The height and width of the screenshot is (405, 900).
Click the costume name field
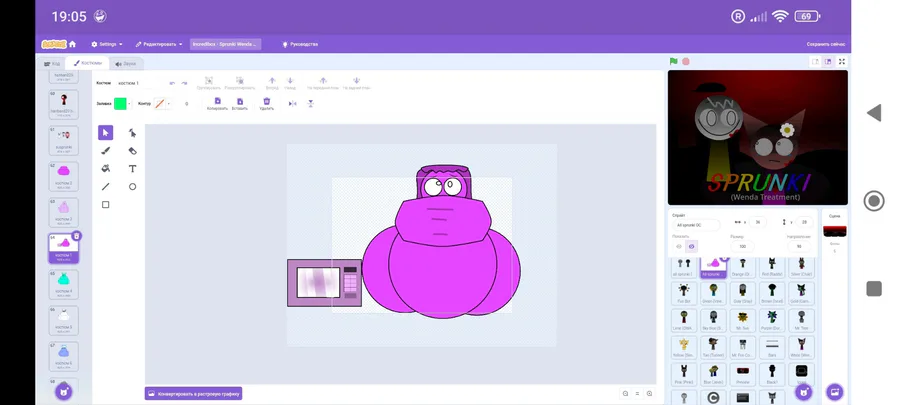pyautogui.click(x=139, y=83)
